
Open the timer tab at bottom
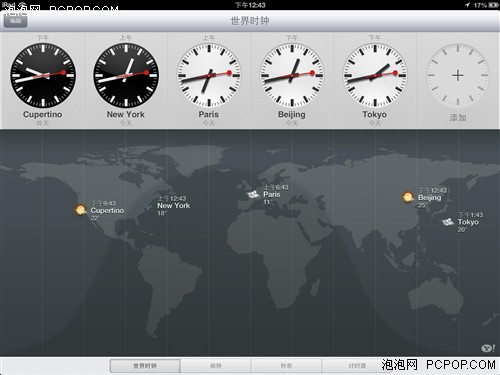pyautogui.click(x=357, y=366)
